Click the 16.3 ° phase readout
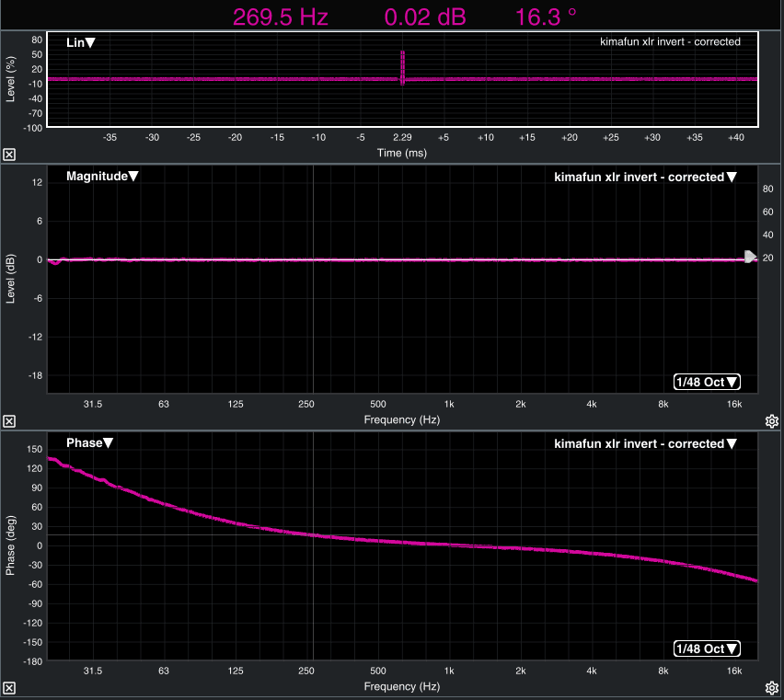The width and height of the screenshot is (784, 700). click(546, 17)
